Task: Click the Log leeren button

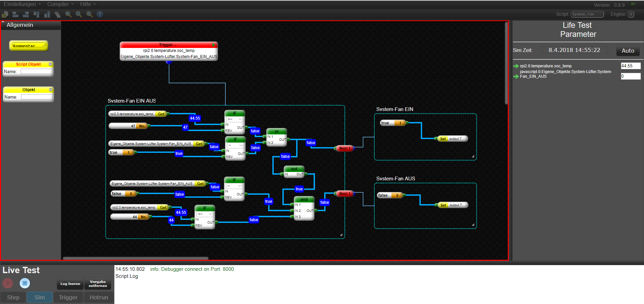Action: pos(70,284)
